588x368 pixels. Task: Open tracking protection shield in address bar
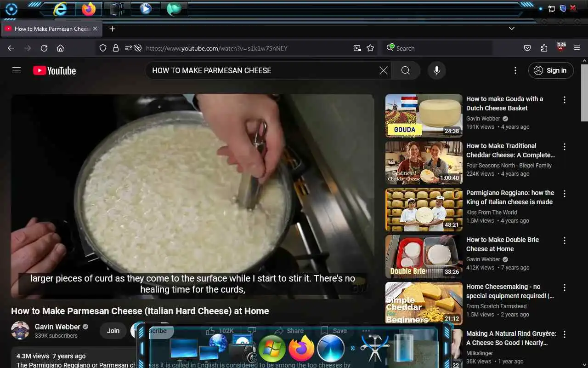pos(103,48)
